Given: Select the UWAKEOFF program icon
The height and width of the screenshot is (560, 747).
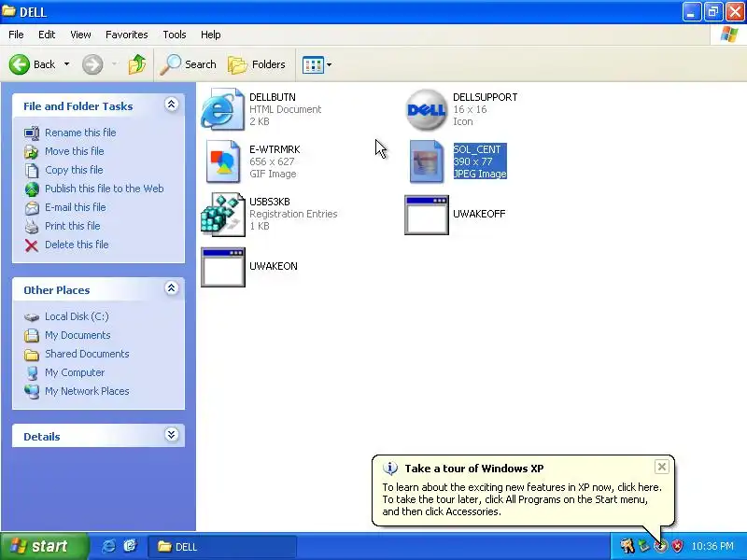Looking at the screenshot, I should click(x=427, y=215).
